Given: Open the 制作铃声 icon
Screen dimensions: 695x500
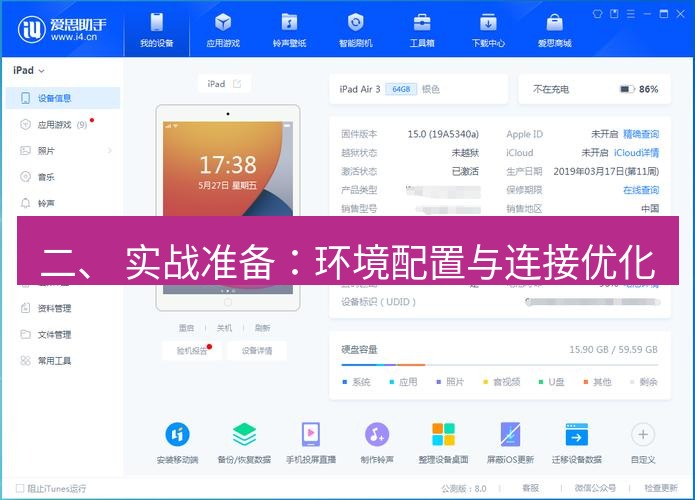Looking at the screenshot, I should point(377,434).
